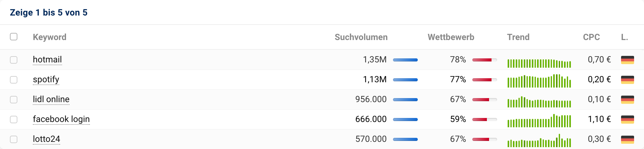Click the German flag in hotmail row
Screen dimensions: 644x149
627,60
